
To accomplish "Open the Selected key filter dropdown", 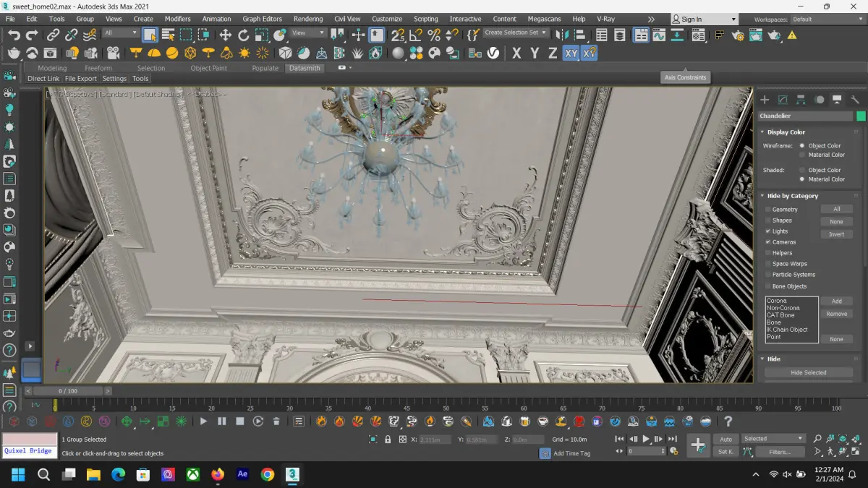I will point(773,438).
